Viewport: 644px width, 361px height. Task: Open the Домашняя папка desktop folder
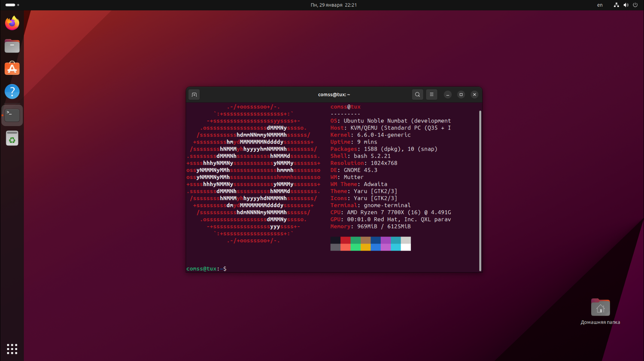coord(600,308)
